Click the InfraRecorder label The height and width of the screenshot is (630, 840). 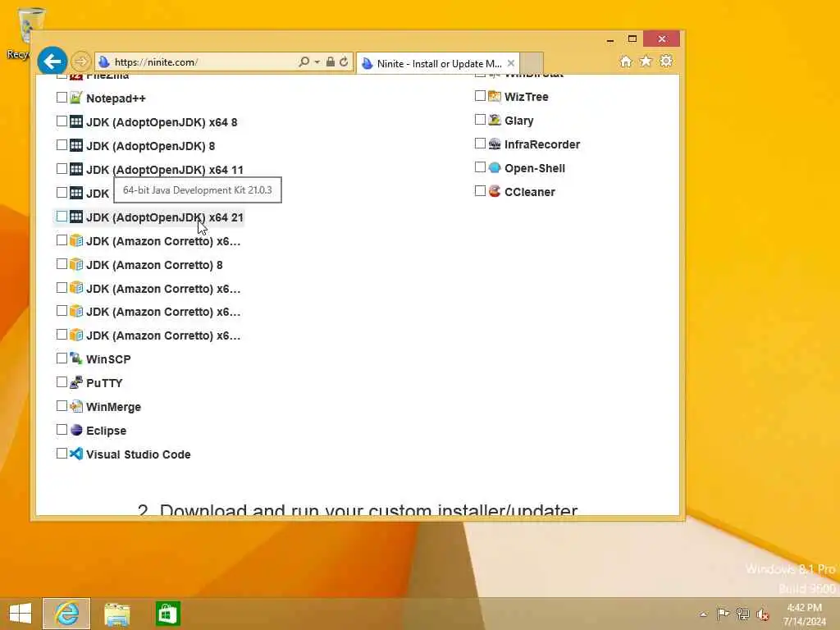pyautogui.click(x=542, y=144)
